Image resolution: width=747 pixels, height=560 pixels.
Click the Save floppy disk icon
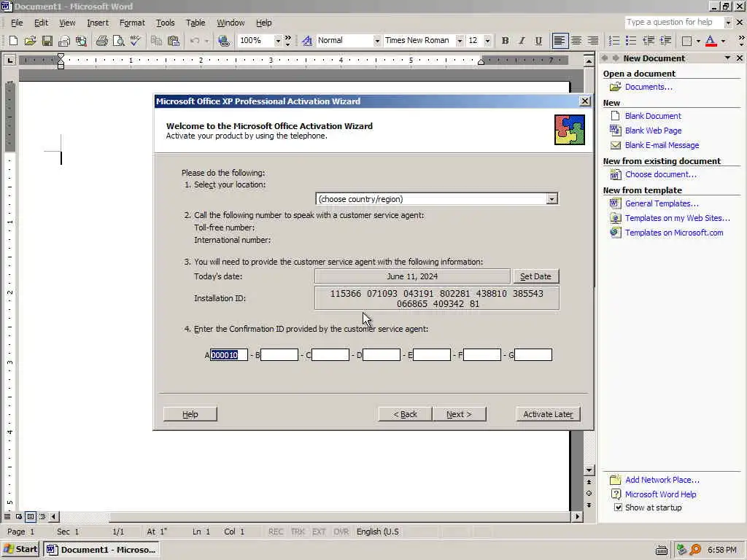pos(47,41)
